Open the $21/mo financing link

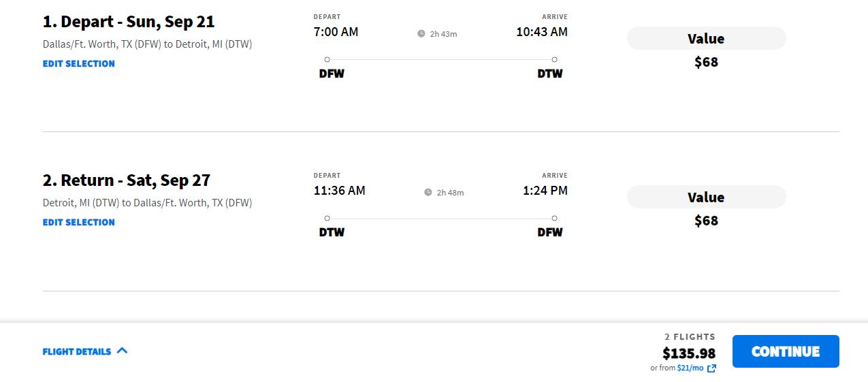(x=690, y=368)
